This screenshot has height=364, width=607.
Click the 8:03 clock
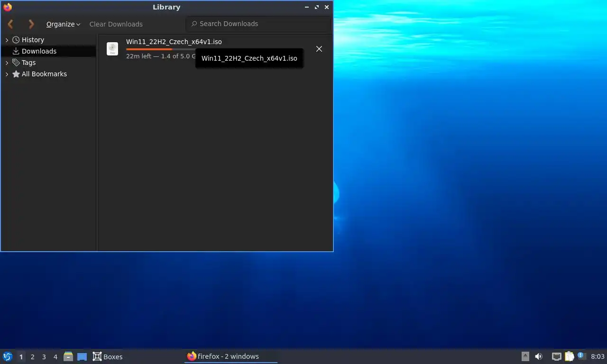(x=598, y=356)
